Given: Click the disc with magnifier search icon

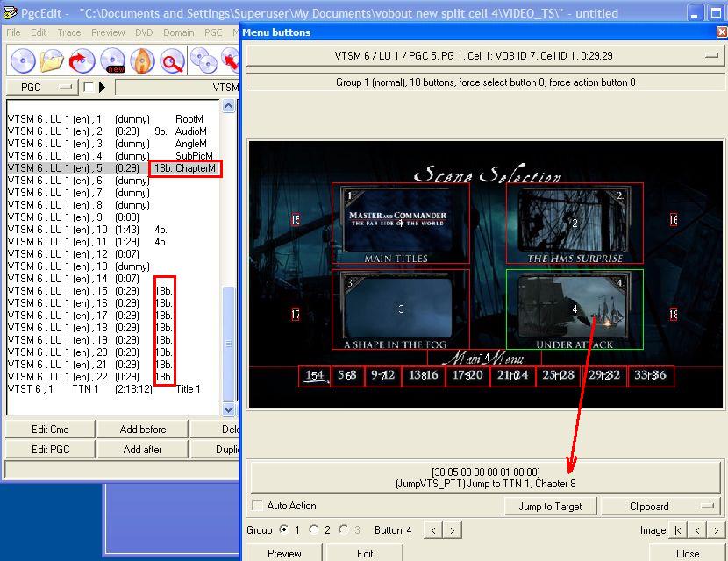Looking at the screenshot, I should click(x=172, y=60).
